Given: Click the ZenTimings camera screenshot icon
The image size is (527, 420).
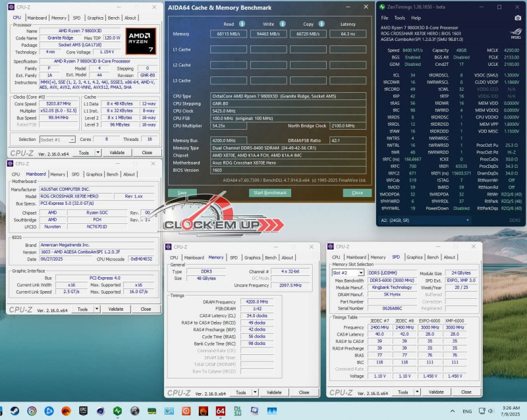Looking at the screenshot, I should click(518, 18).
